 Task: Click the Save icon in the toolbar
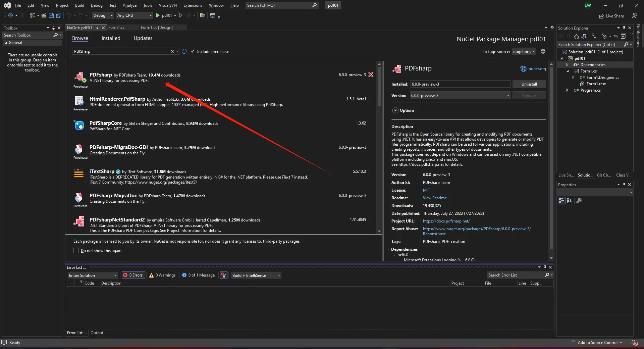point(51,15)
